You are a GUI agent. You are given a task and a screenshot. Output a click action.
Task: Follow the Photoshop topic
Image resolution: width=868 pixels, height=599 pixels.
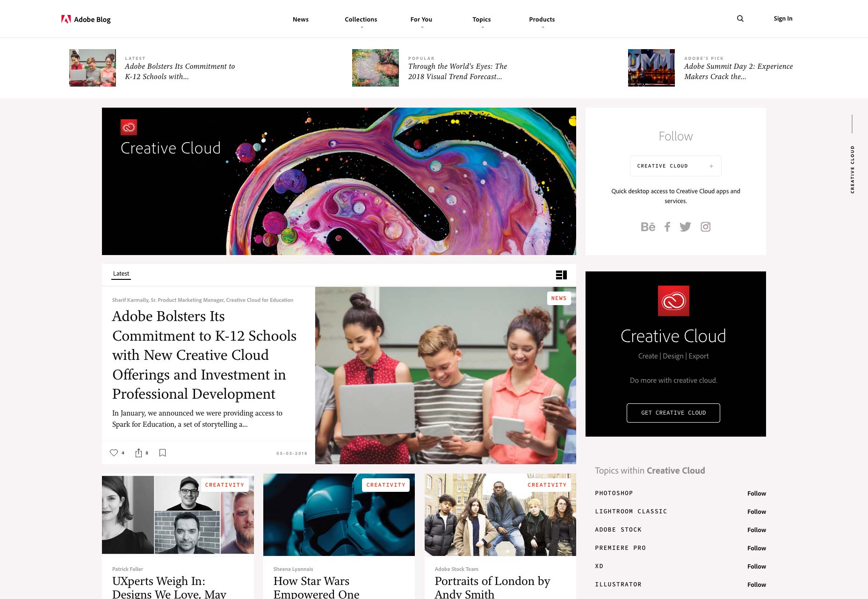757,494
